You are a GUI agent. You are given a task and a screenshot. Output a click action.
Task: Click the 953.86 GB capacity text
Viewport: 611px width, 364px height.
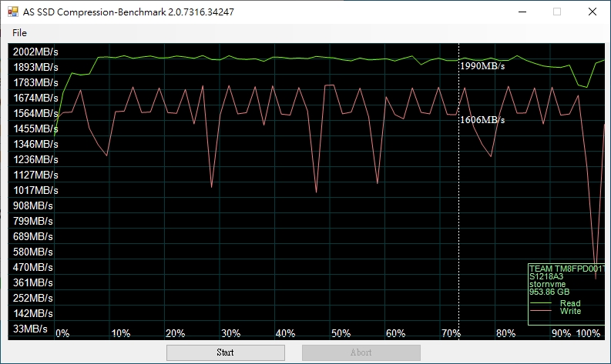coord(549,292)
